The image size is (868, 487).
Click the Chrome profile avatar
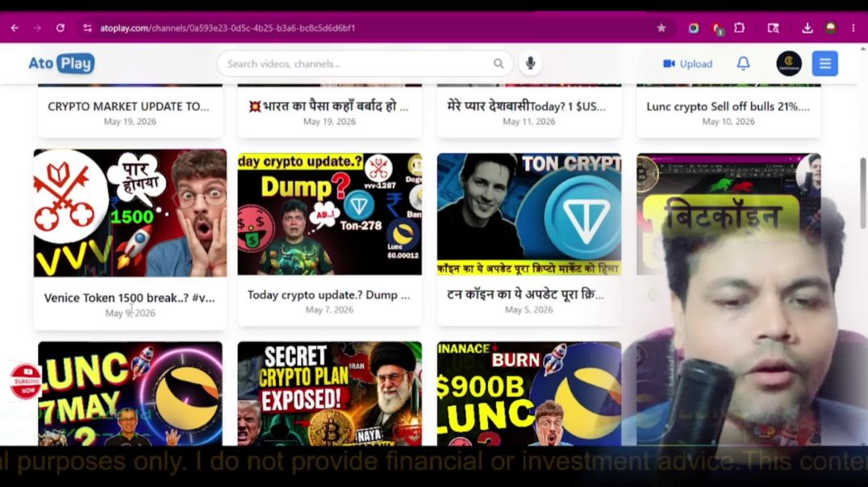click(x=830, y=27)
